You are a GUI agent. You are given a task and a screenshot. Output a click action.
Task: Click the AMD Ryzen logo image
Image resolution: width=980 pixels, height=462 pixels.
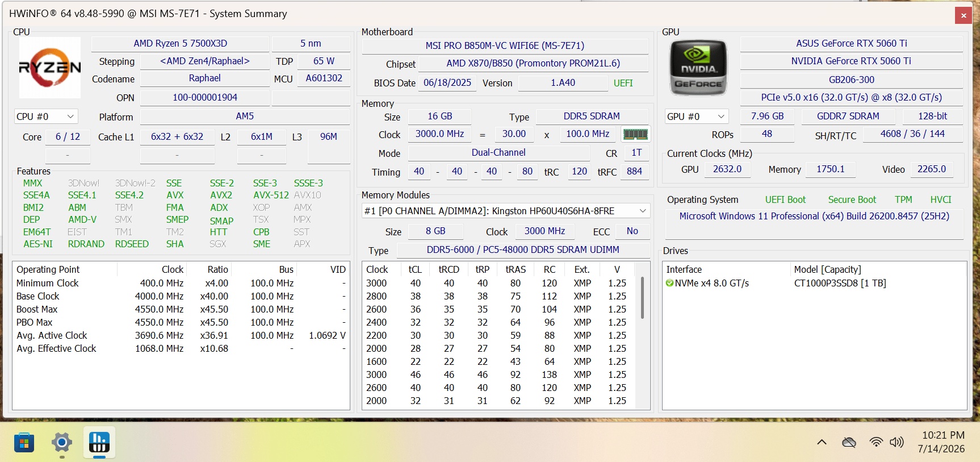pos(50,68)
